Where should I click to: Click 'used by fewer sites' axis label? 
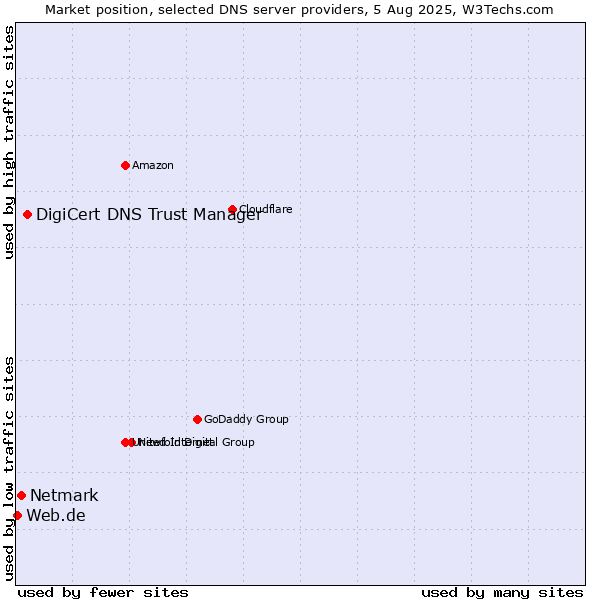click(x=103, y=593)
